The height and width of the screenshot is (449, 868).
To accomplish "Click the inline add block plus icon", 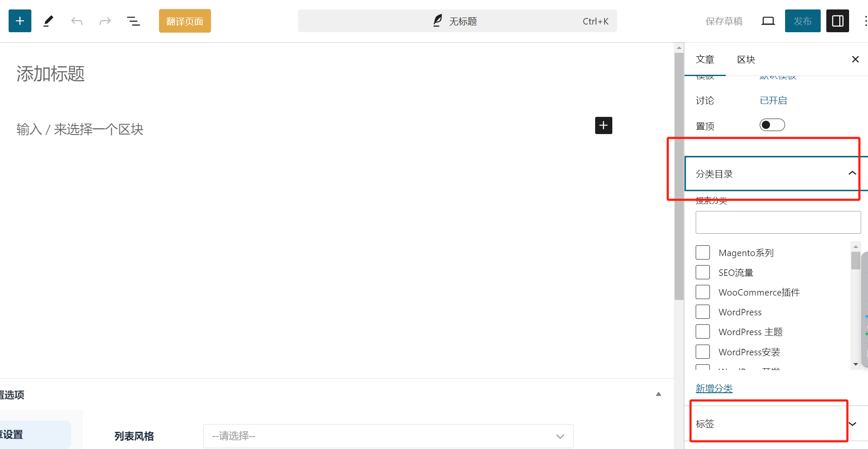I will pos(603,125).
